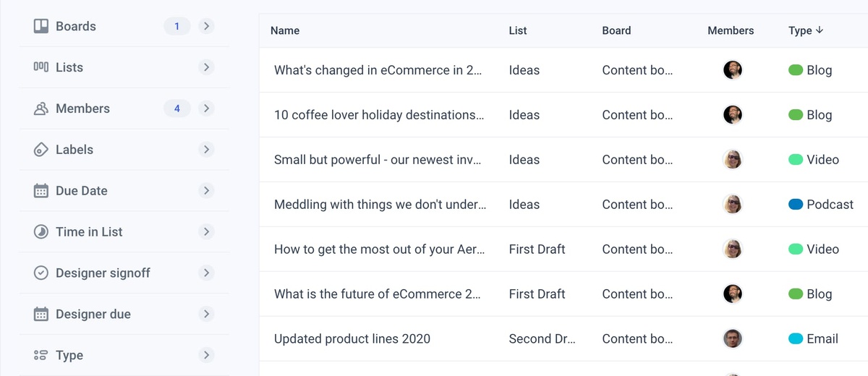Screen dimensions: 868x376
Task: Click the Time in List clock icon
Action: [41, 232]
